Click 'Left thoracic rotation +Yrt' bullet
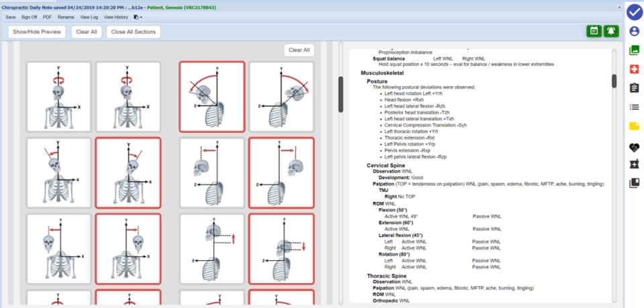Screen dimensions: 644x308 point(410,132)
